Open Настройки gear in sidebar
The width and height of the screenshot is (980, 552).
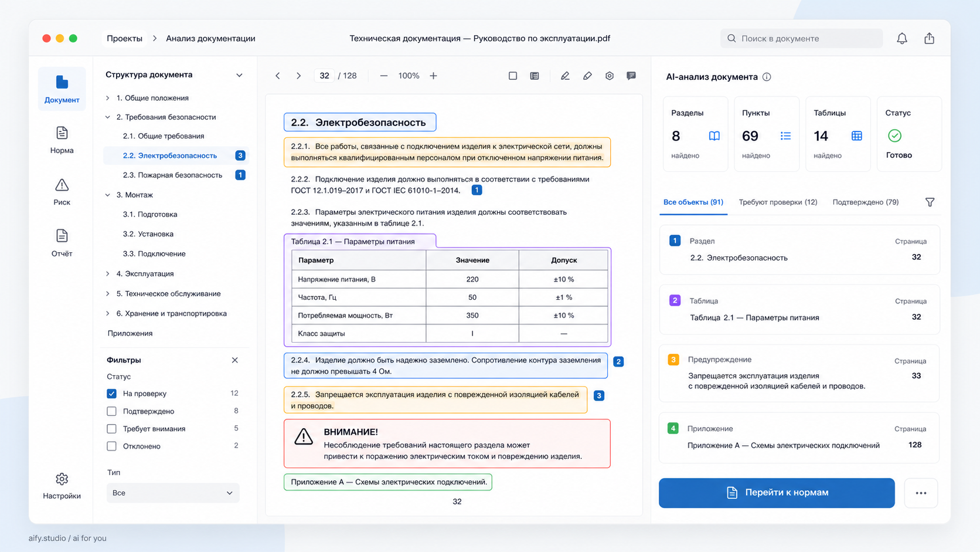pos(62,486)
